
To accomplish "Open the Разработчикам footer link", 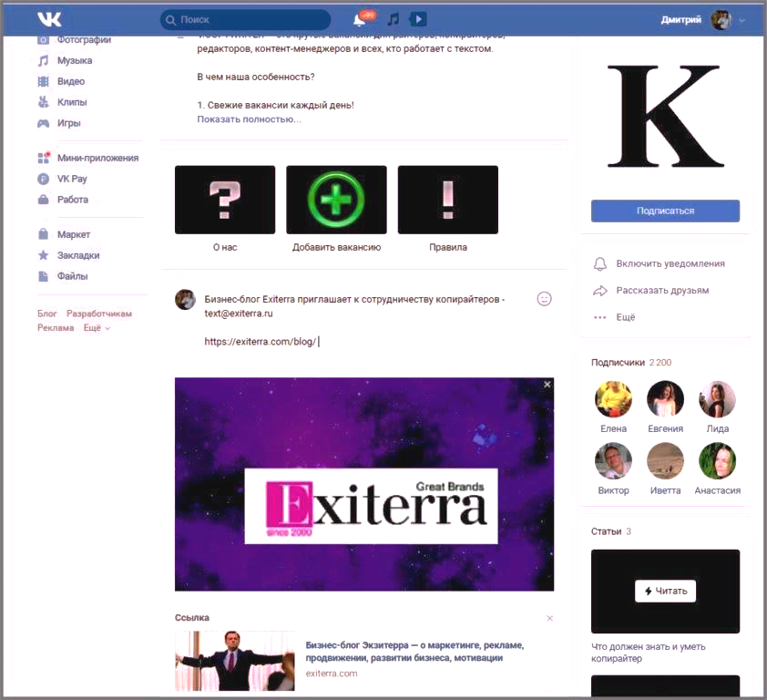I will click(99, 314).
